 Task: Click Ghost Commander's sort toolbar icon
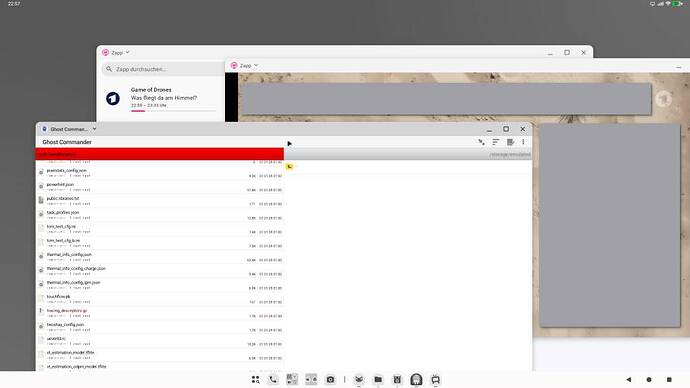coord(495,142)
